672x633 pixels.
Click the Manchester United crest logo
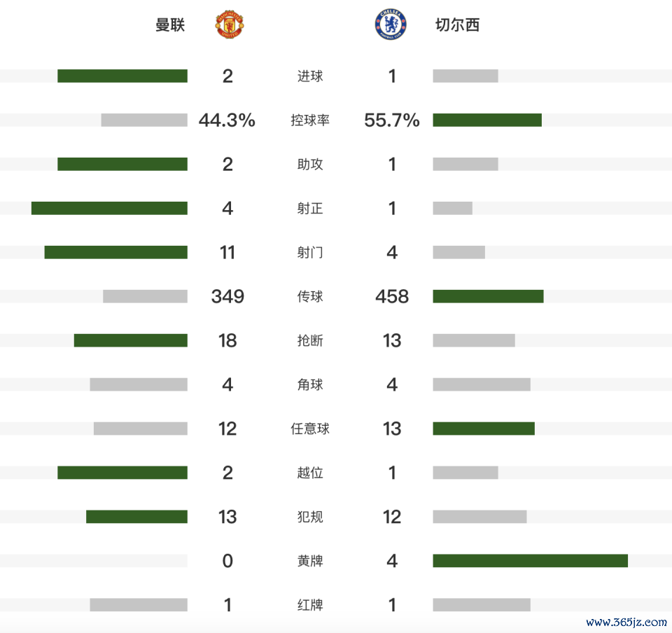pos(228,25)
